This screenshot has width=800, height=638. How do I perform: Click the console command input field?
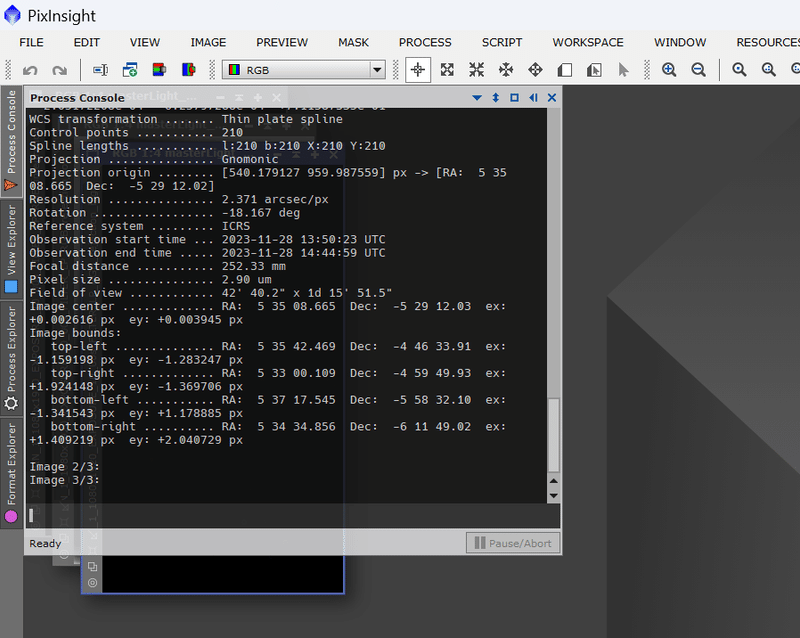[292, 516]
